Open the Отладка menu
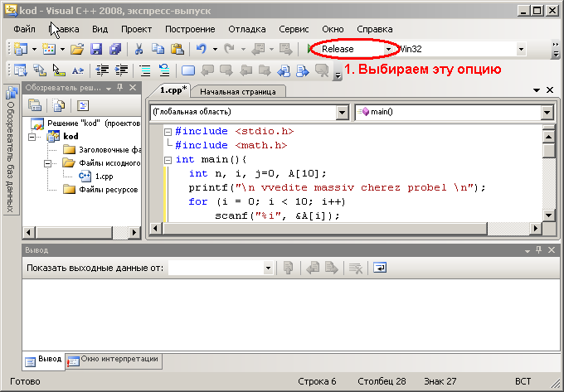This screenshot has width=564, height=392. click(x=247, y=29)
